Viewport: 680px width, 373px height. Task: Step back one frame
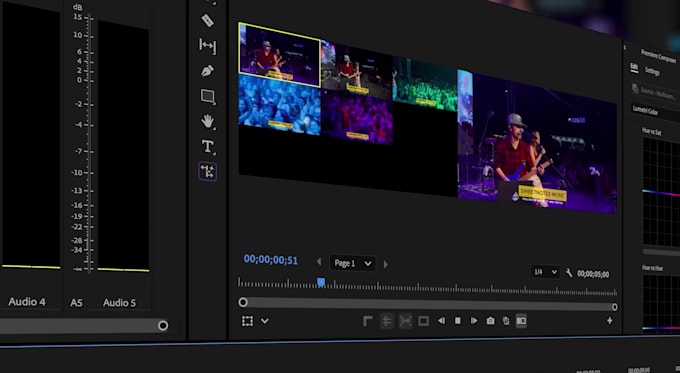click(441, 321)
